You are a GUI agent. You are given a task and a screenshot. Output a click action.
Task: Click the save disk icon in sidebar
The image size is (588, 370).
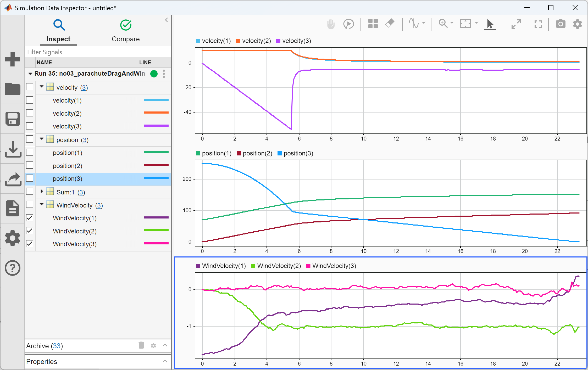(x=12, y=119)
